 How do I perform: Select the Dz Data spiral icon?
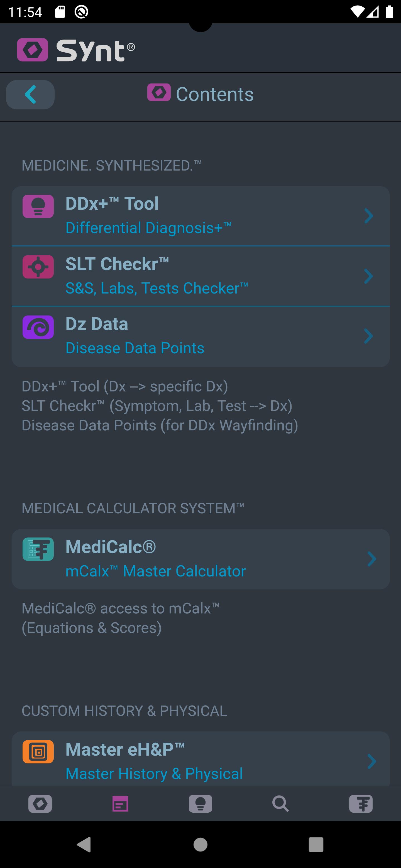(38, 327)
